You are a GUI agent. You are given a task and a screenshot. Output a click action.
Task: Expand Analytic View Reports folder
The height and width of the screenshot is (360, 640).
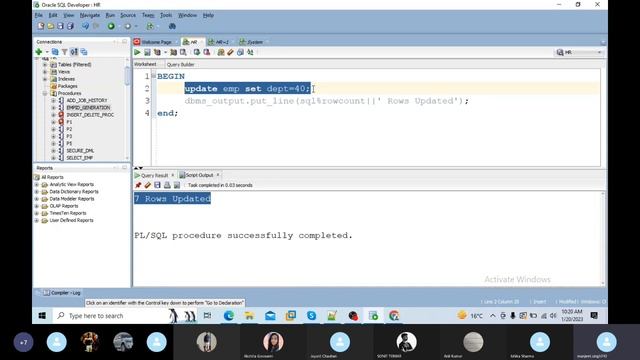37,184
